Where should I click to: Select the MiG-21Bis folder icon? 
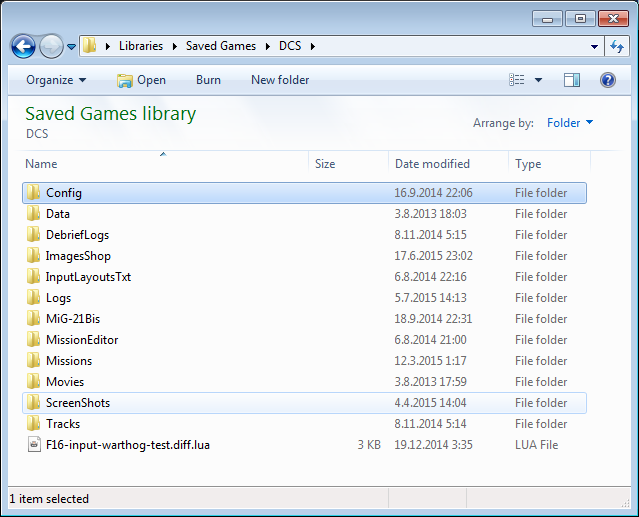(x=33, y=318)
